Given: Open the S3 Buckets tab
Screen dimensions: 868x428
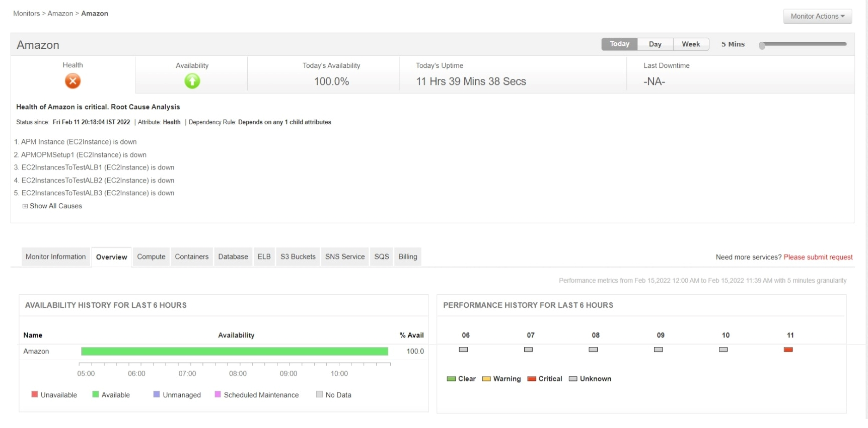Looking at the screenshot, I should pos(298,257).
